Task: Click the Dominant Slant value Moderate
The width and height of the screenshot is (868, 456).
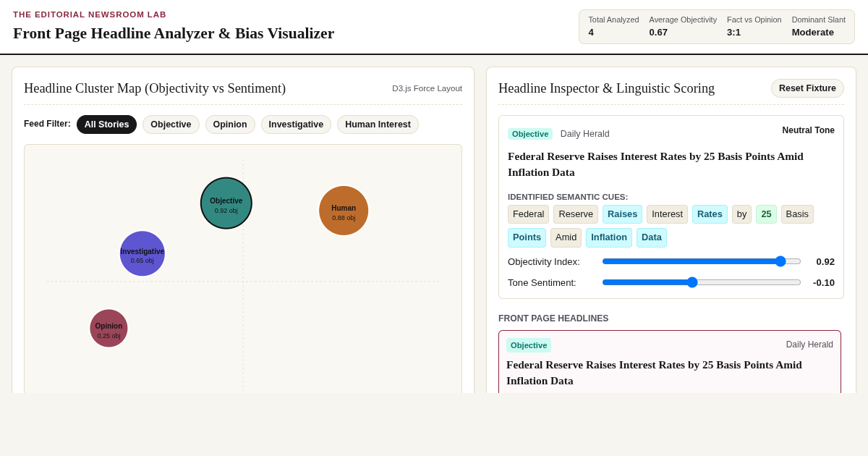Action: (813, 33)
